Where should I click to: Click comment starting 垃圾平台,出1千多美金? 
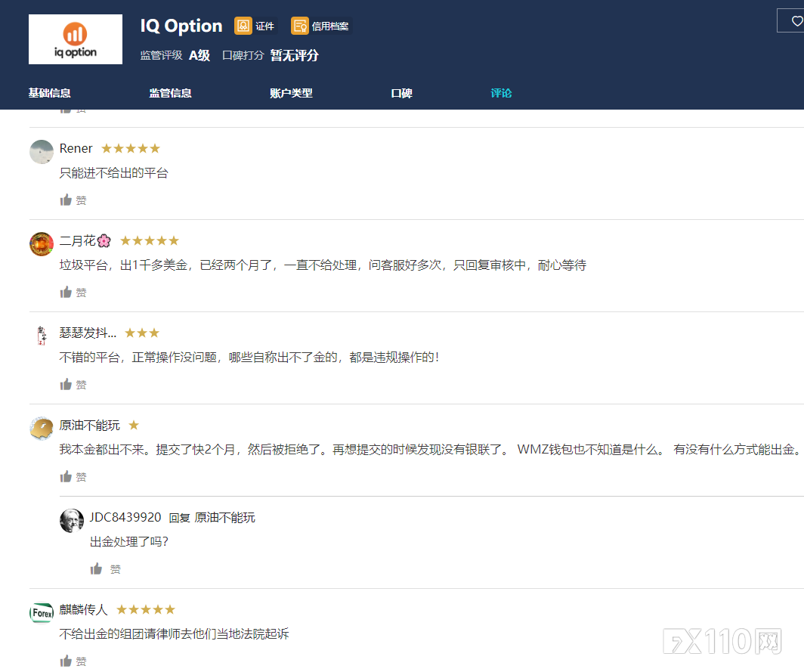323,265
